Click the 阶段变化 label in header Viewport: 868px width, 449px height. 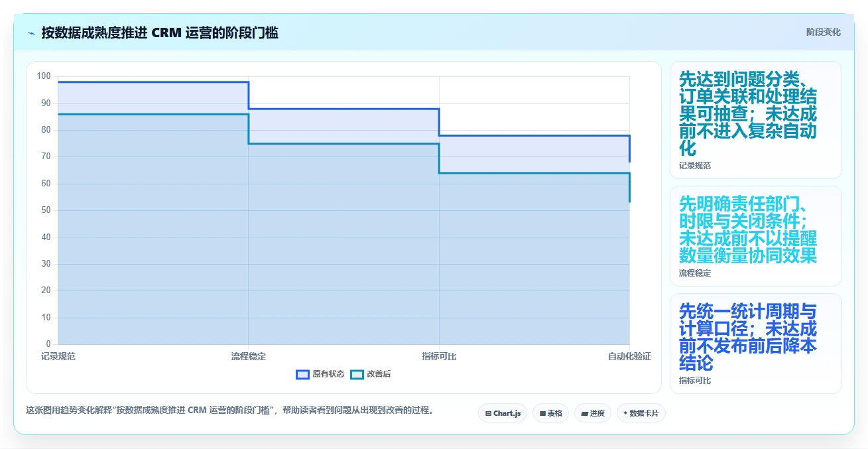[x=823, y=32]
